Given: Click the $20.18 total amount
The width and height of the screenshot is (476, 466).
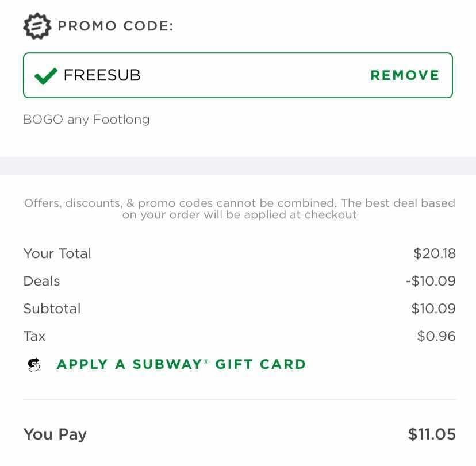Looking at the screenshot, I should click(x=435, y=253).
